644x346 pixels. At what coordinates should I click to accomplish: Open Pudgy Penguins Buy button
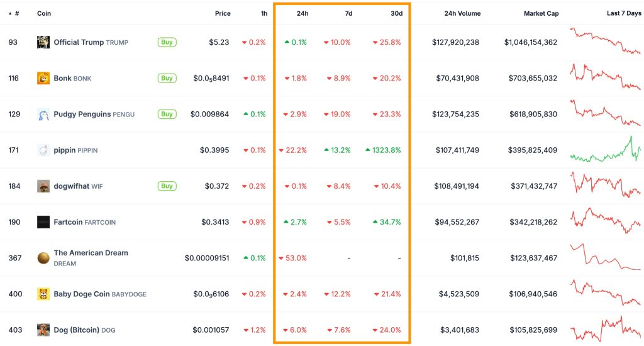point(167,114)
